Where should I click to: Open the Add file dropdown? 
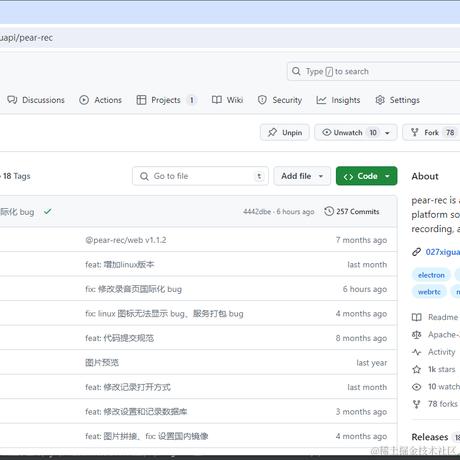click(302, 176)
